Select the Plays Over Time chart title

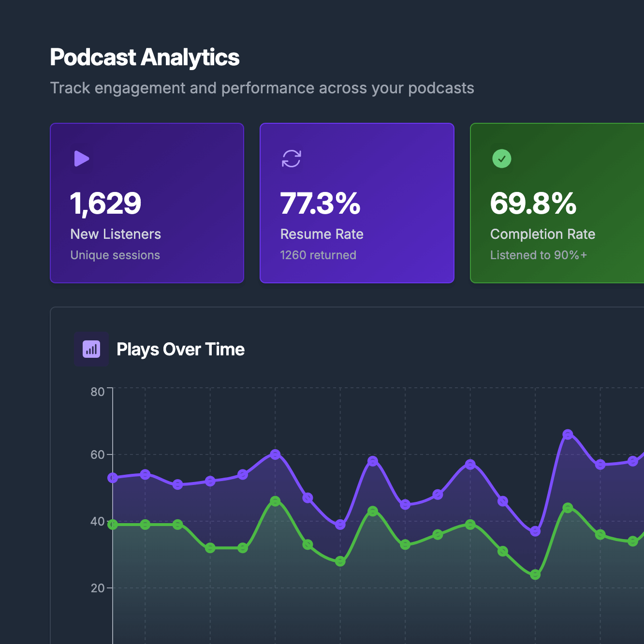(180, 349)
